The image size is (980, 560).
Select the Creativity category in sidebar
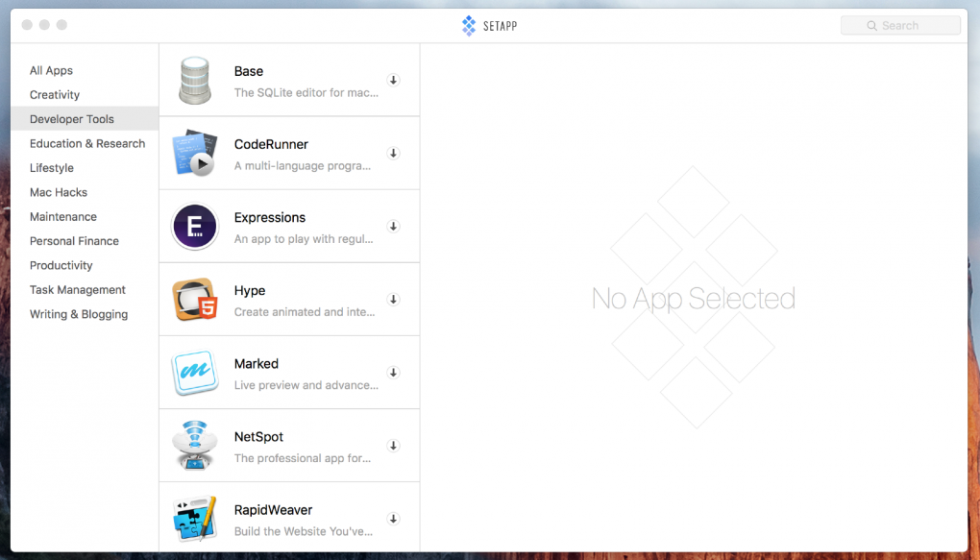click(x=55, y=95)
